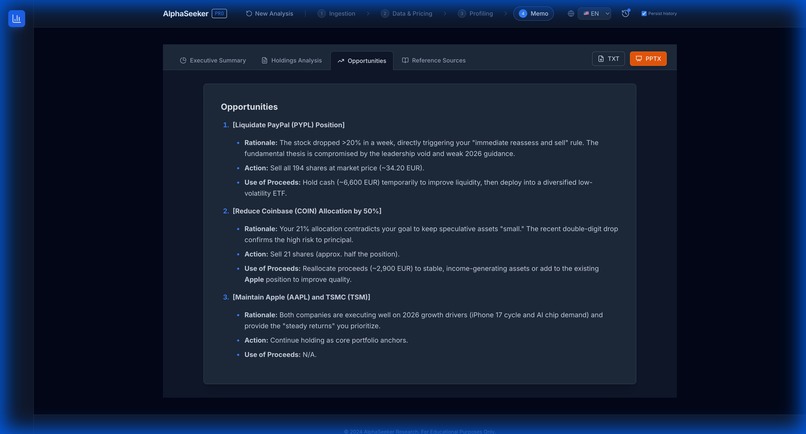The width and height of the screenshot is (806, 434).
Task: Click 'Use of Proceeds: N/A.' text
Action: pos(280,355)
